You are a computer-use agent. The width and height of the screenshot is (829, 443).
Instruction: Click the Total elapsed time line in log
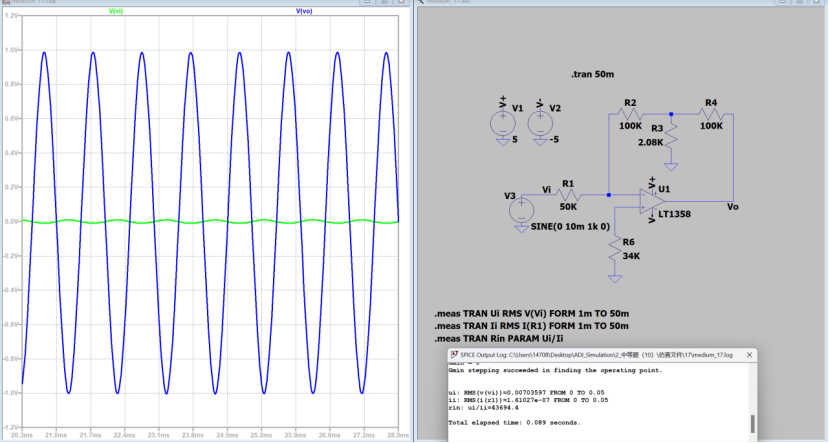[x=514, y=422]
